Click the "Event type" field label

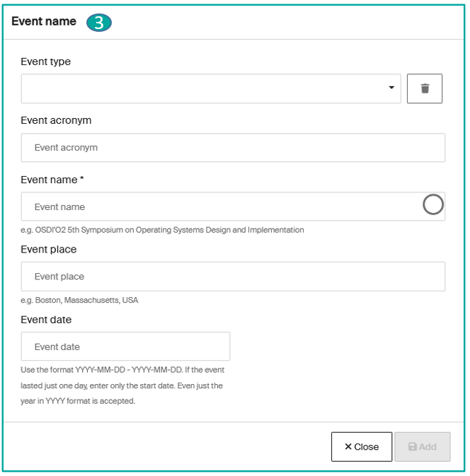pos(46,62)
